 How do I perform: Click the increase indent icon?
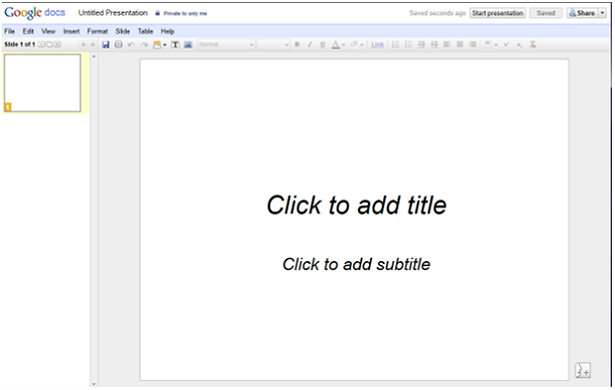[x=434, y=45]
